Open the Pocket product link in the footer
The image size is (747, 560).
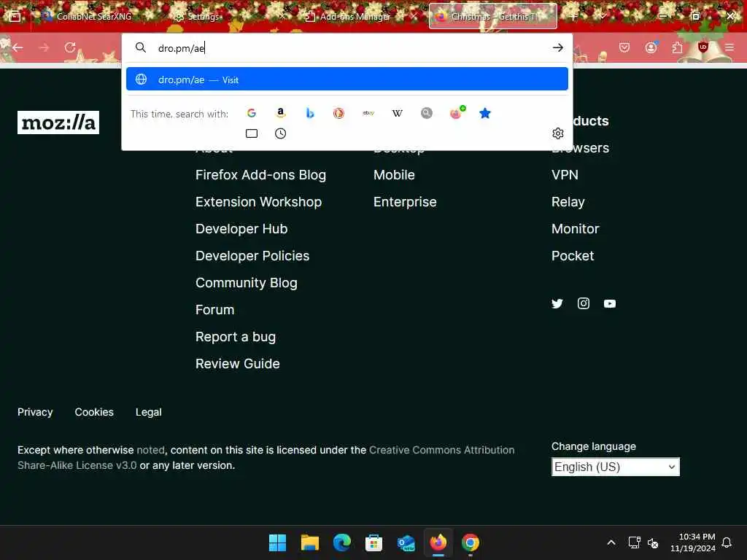click(573, 256)
